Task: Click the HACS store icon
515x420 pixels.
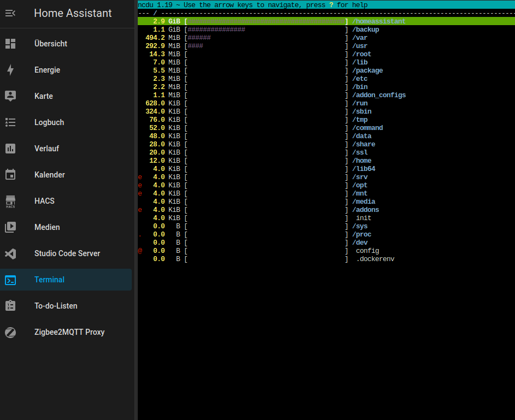Action: click(10, 201)
